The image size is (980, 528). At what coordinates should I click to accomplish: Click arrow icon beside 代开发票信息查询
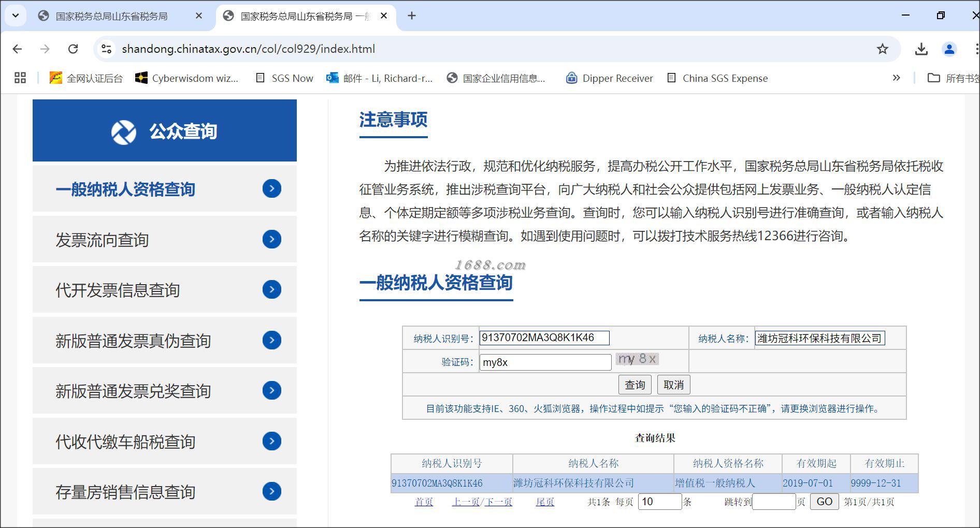272,289
